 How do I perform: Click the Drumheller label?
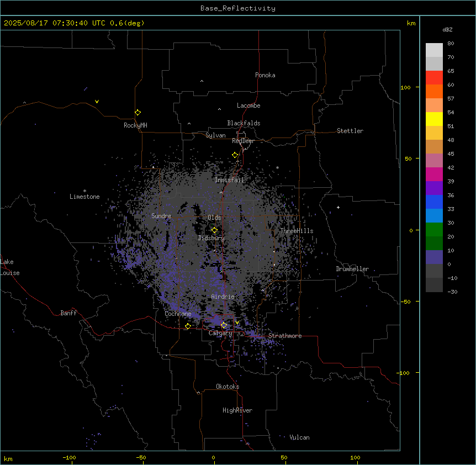tap(352, 269)
